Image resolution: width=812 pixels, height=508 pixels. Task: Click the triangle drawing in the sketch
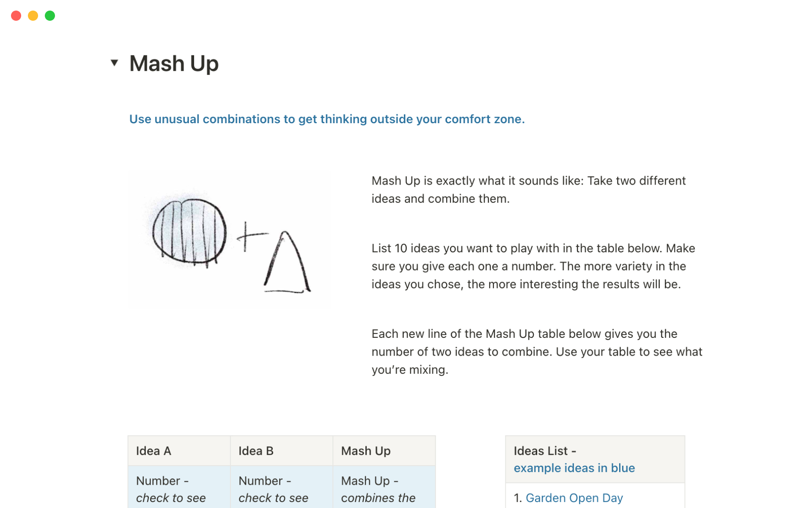point(288,265)
